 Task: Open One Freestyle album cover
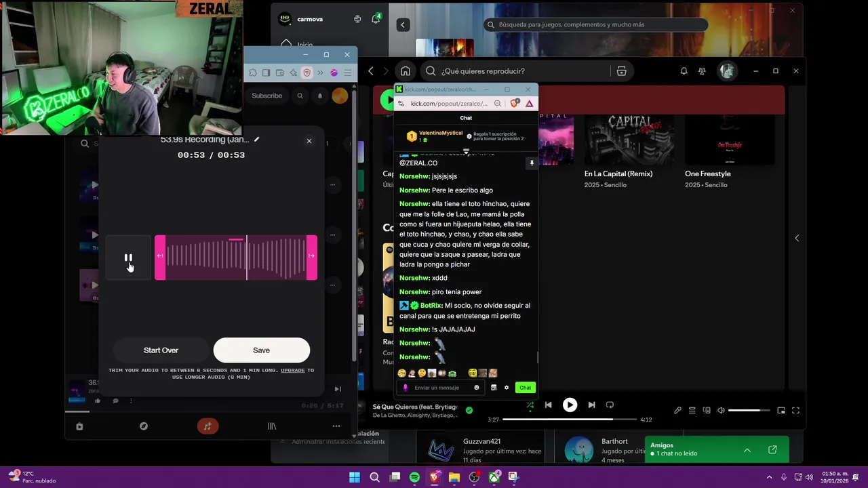[730, 140]
